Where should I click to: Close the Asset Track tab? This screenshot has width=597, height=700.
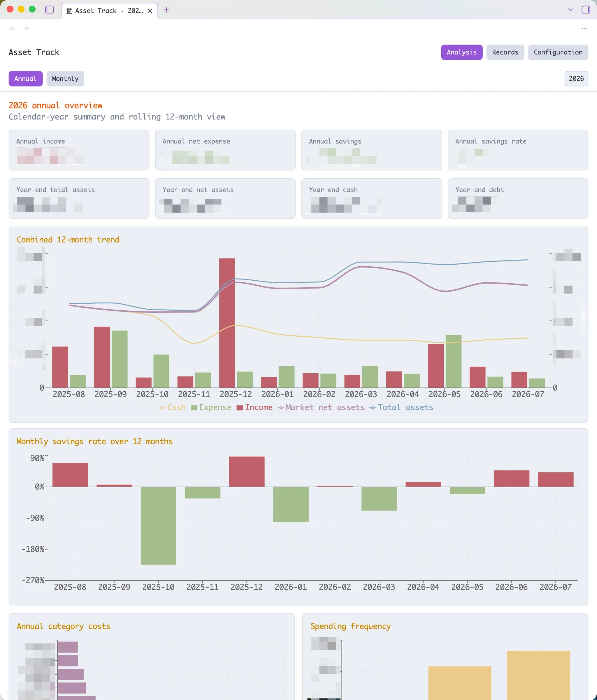point(150,11)
